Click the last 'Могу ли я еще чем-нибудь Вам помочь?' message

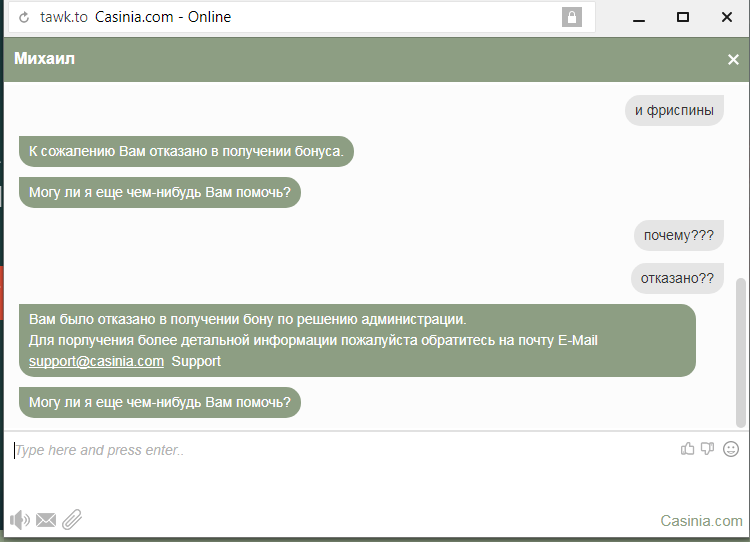pos(160,402)
